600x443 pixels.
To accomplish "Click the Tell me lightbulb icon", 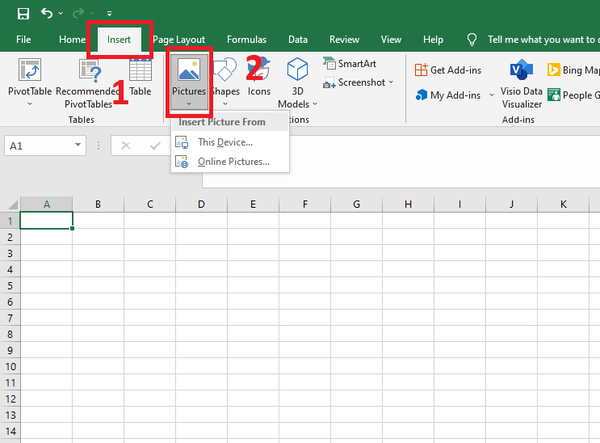I will [472, 39].
